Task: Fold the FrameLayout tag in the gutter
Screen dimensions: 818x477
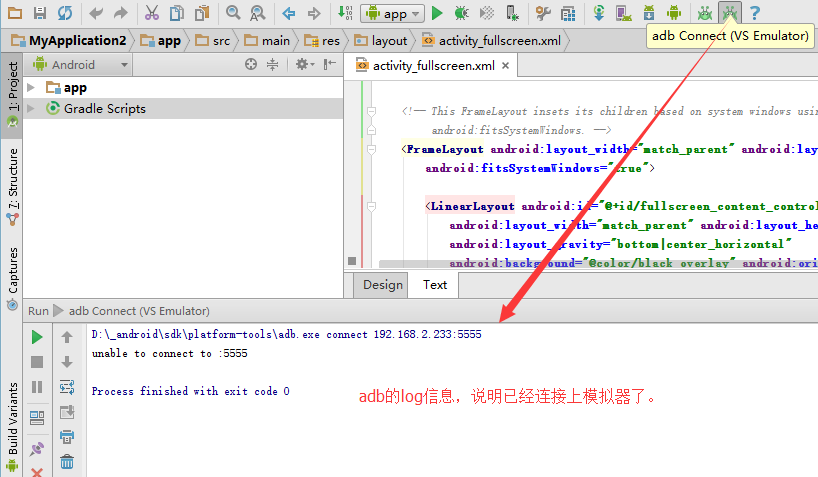Action: [371, 150]
